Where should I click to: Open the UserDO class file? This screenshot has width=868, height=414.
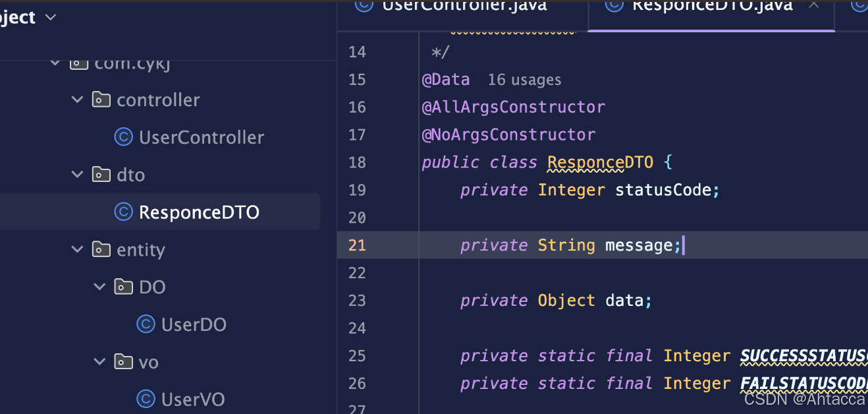coord(194,324)
